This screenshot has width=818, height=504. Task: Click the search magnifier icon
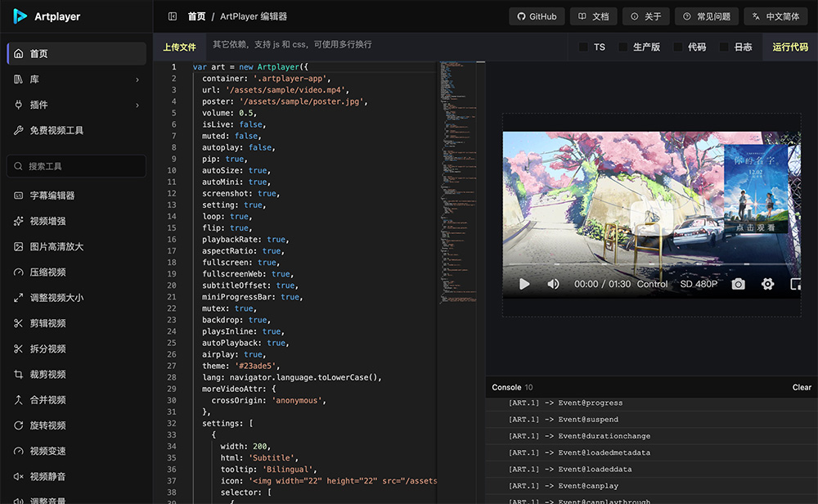pyautogui.click(x=18, y=166)
